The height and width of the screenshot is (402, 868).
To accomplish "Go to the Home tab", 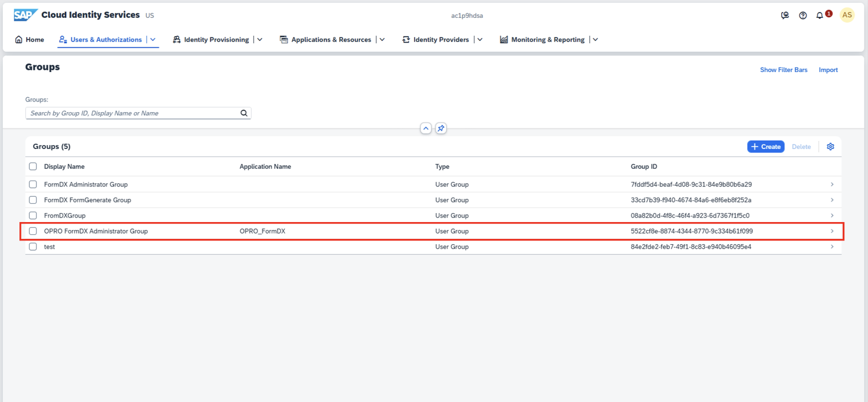I will coord(30,39).
